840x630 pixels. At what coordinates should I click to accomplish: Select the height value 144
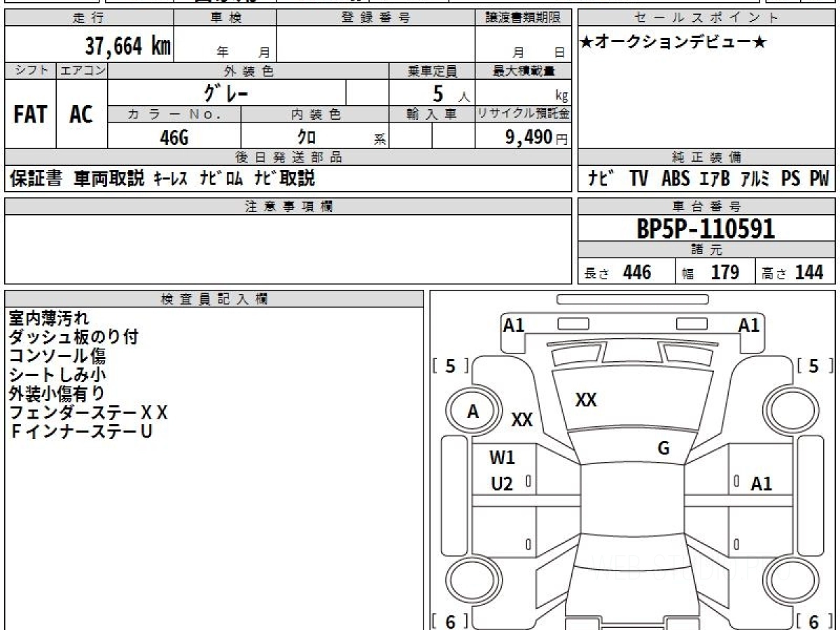[809, 272]
